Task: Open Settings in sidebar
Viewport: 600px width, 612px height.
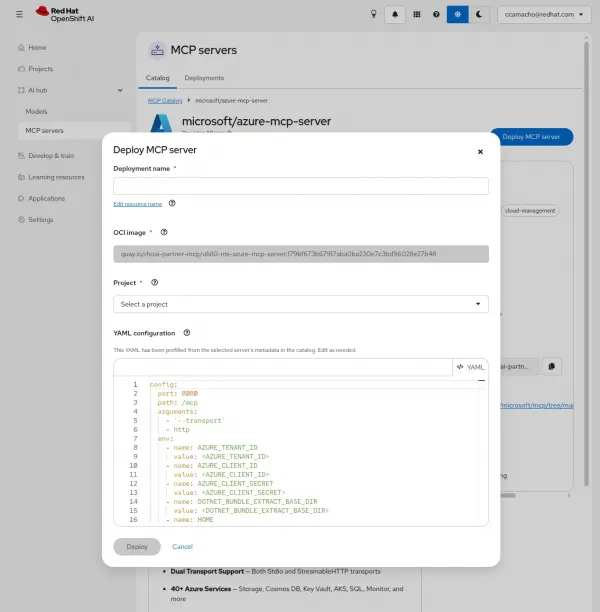Action: 41,220
